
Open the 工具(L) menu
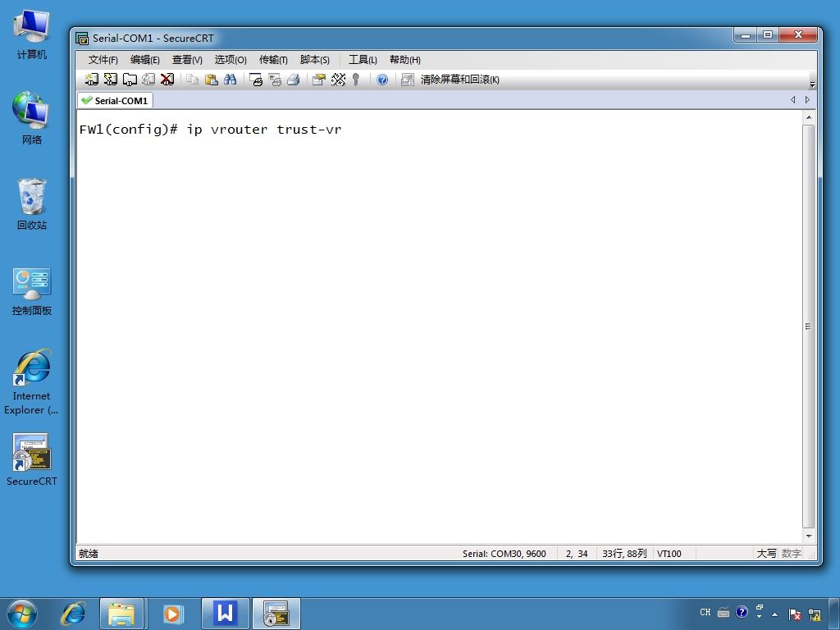[x=363, y=59]
